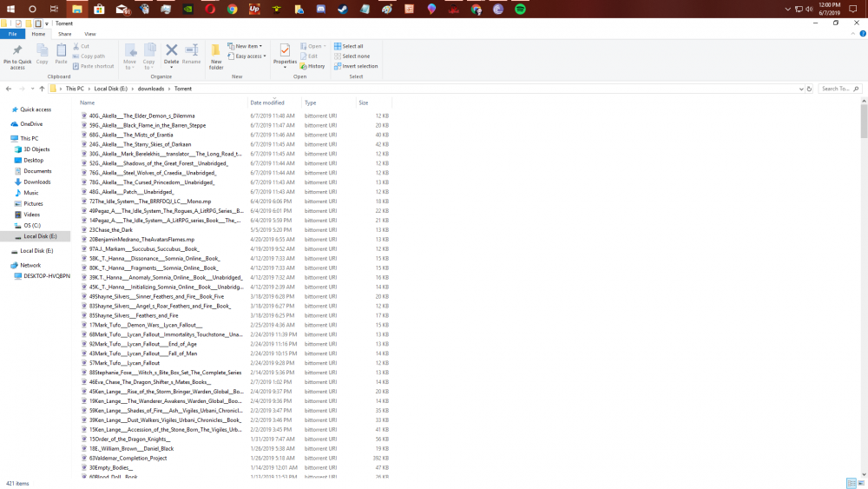868x489 pixels.
Task: Go up one folder level arrow
Action: (x=42, y=89)
